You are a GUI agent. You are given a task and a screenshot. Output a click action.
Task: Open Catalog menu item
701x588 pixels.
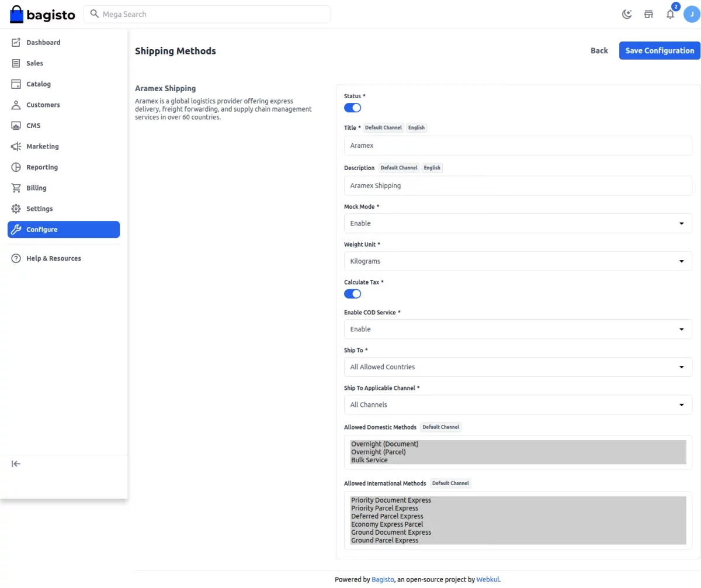tap(64, 84)
